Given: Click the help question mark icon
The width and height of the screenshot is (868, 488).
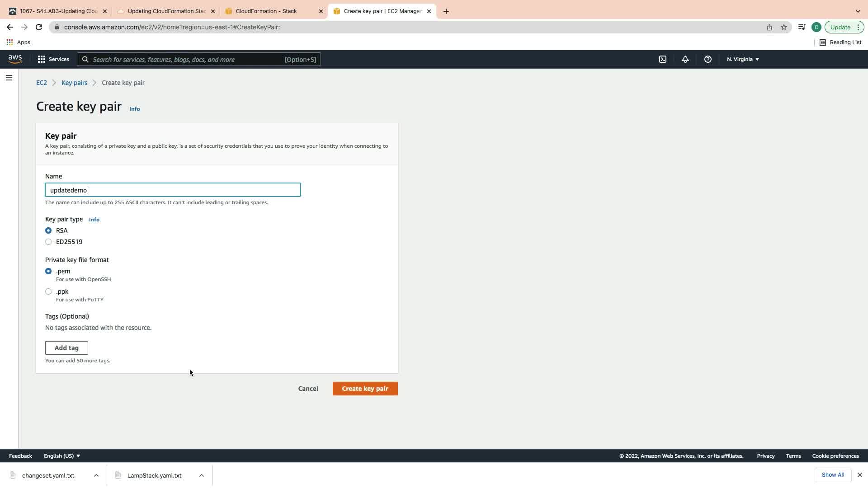Looking at the screenshot, I should click(x=708, y=59).
